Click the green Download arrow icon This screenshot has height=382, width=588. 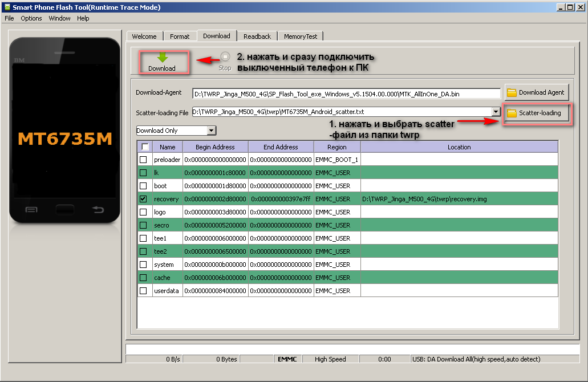(x=162, y=58)
